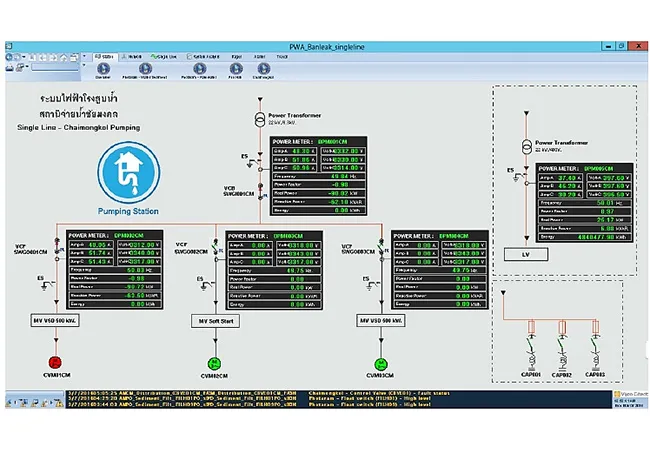This screenshot has width=650, height=450.
Task: Click the right-panel Power Transformer symbol
Action: 526,146
